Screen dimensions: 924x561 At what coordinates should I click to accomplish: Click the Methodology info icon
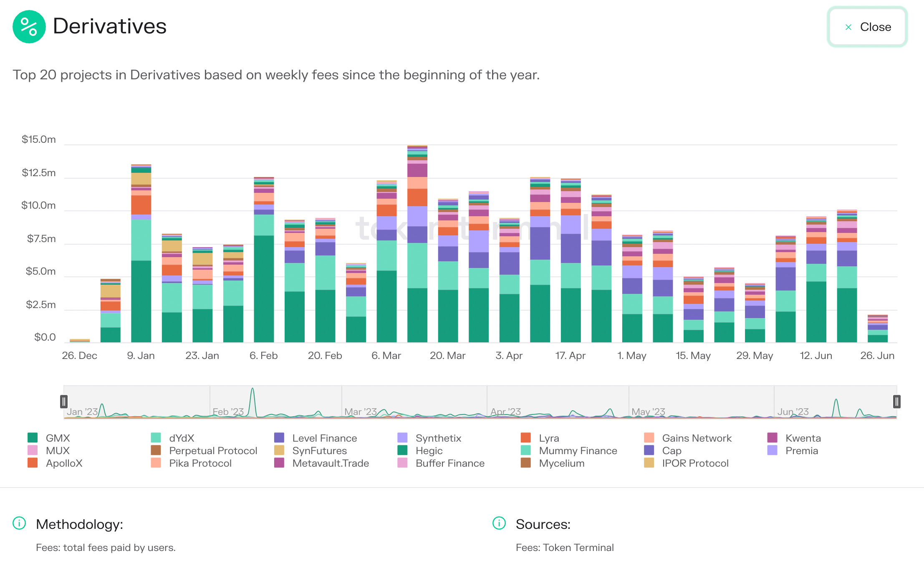[x=19, y=523]
